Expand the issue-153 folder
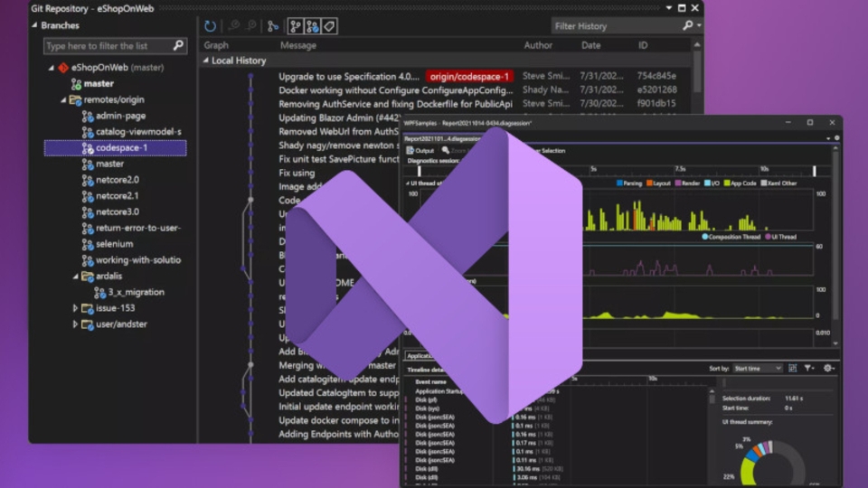Screen dimensions: 868x488 coord(75,308)
